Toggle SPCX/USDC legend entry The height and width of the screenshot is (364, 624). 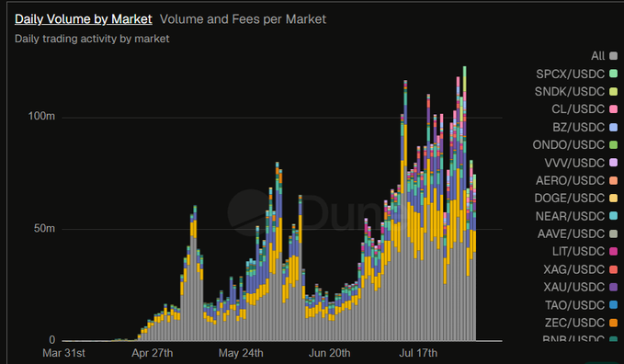pyautogui.click(x=576, y=74)
